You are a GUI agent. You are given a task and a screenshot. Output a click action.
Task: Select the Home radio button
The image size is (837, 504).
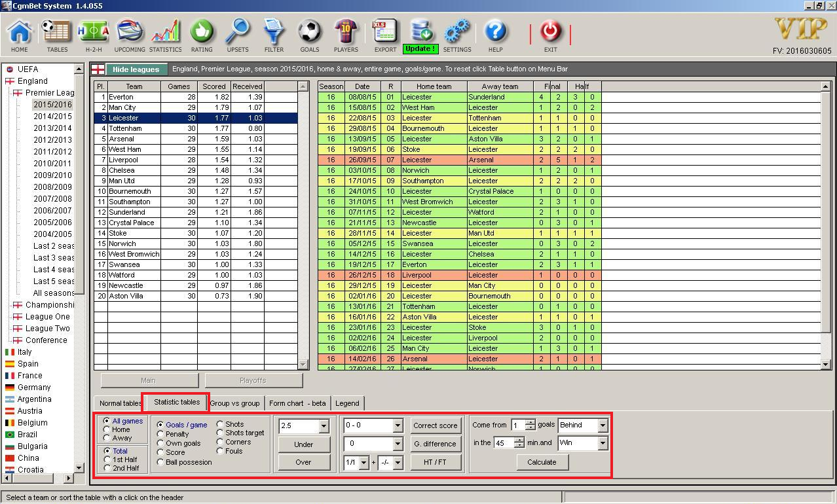pyautogui.click(x=107, y=429)
